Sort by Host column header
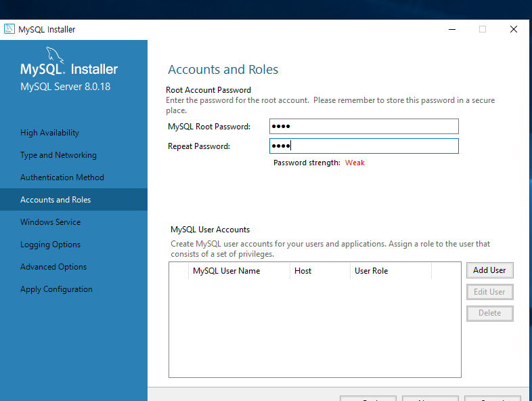 [320, 271]
